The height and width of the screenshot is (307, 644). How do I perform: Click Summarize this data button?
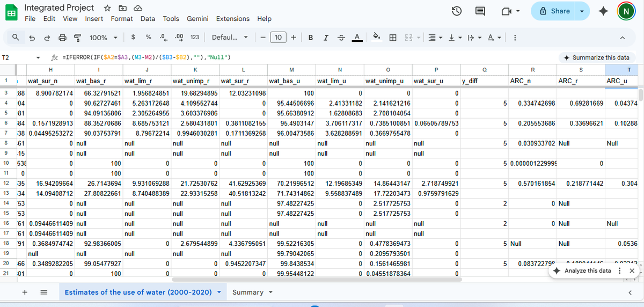(x=596, y=57)
